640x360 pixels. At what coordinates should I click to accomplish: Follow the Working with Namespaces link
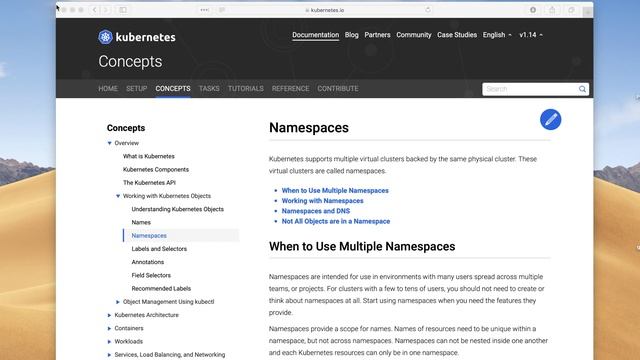tap(322, 201)
